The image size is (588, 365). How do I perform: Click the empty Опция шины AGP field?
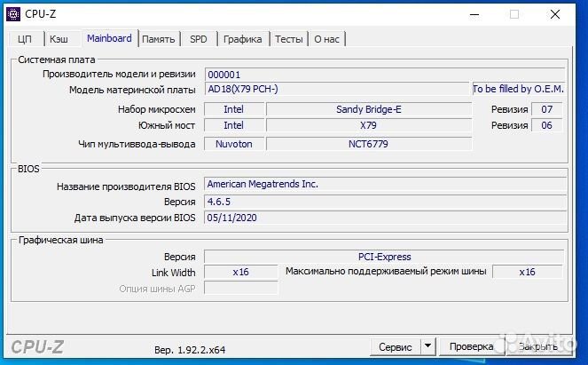(240, 288)
